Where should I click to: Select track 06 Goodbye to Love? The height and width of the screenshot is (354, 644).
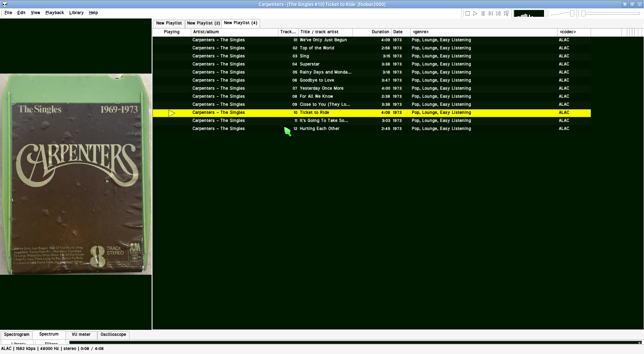[x=372, y=80]
